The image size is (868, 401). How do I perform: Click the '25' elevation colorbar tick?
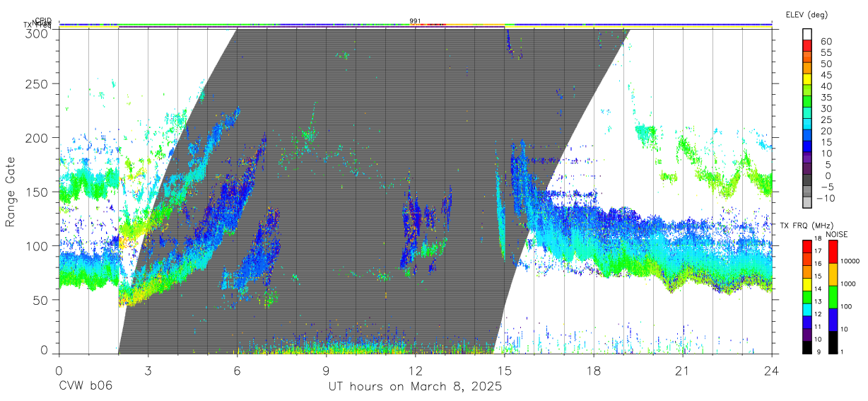pyautogui.click(x=827, y=120)
